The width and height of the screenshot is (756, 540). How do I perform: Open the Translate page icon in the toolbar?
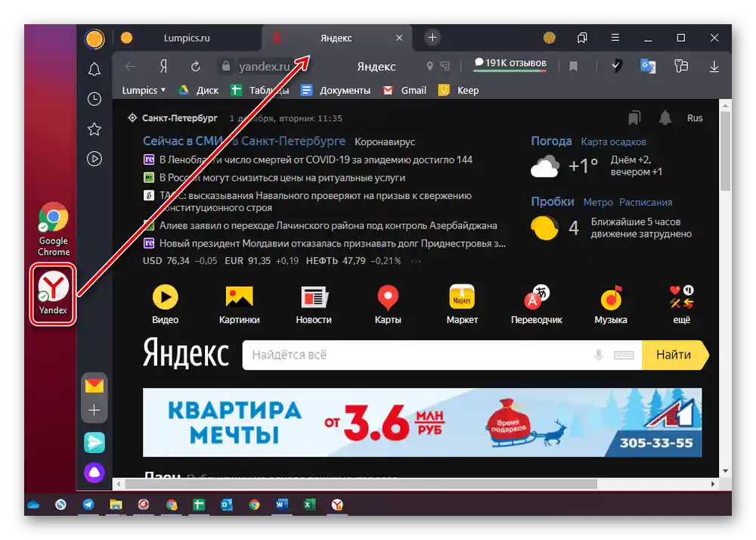pyautogui.click(x=648, y=67)
